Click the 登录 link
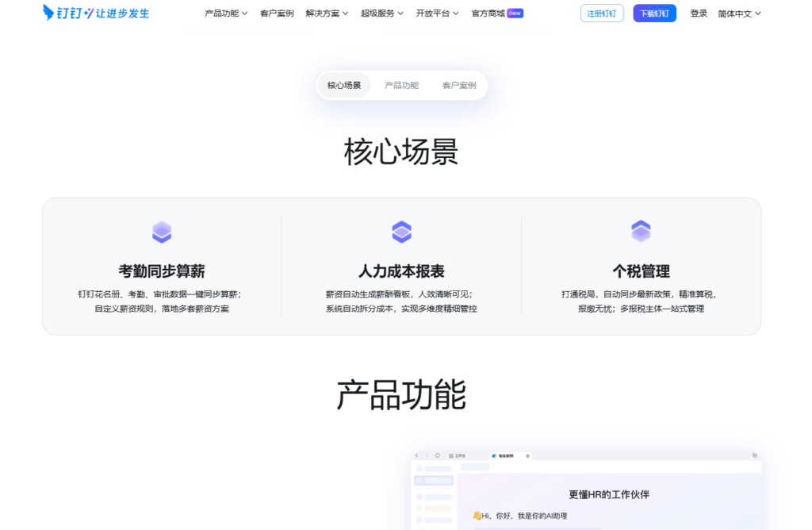 tap(698, 13)
